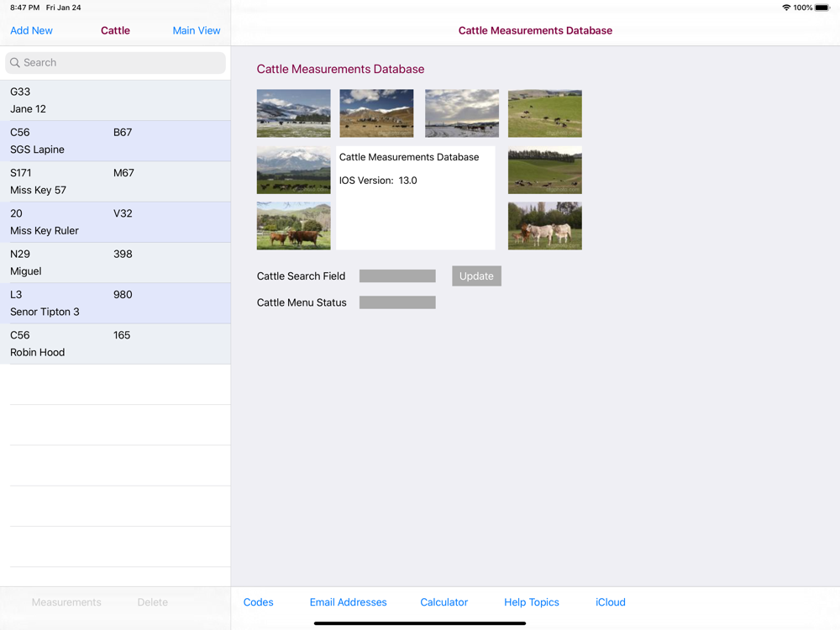Viewport: 840px width, 630px height.
Task: Tap the brown hill with clouds thumbnail
Action: [376, 113]
